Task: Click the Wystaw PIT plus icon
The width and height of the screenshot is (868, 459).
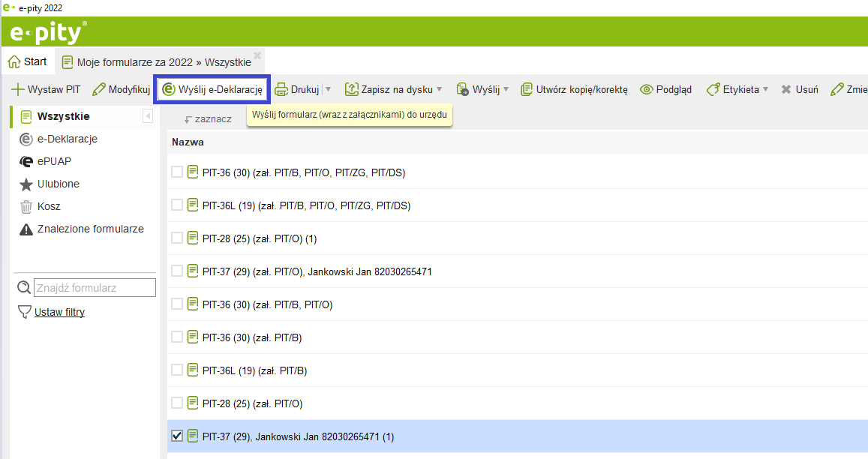Action: [18, 89]
